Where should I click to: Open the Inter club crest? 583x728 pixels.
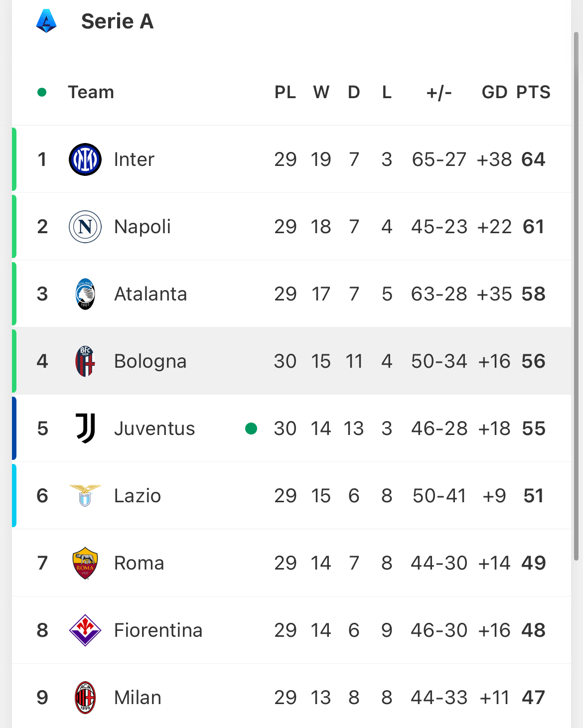coord(85,159)
